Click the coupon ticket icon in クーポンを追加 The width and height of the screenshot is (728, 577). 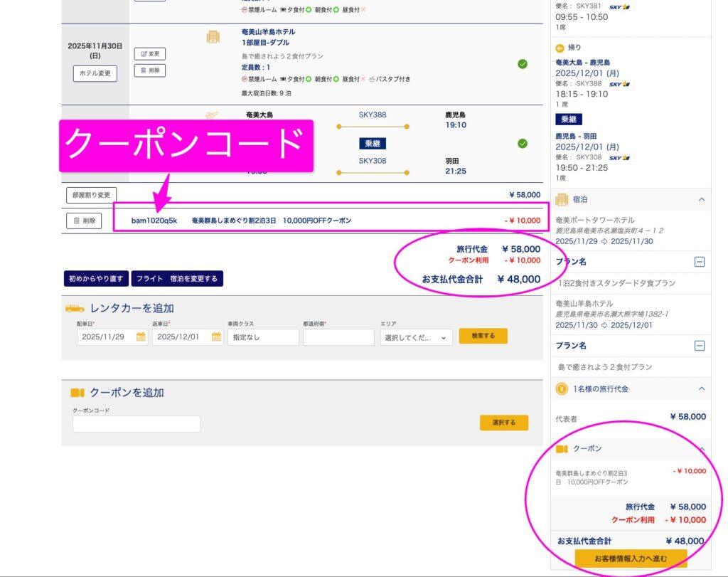click(x=77, y=393)
